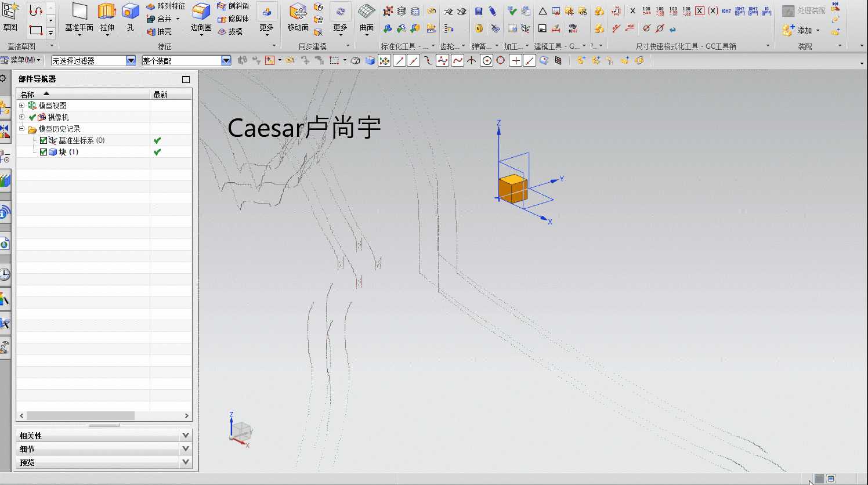Open the 菜单(M) menu
The height and width of the screenshot is (485, 868).
pyautogui.click(x=22, y=60)
